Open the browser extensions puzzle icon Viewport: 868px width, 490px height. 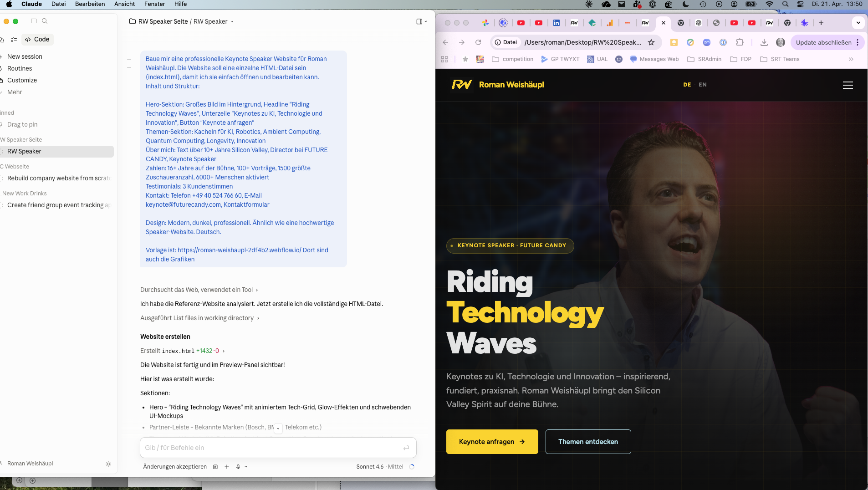[x=740, y=42]
